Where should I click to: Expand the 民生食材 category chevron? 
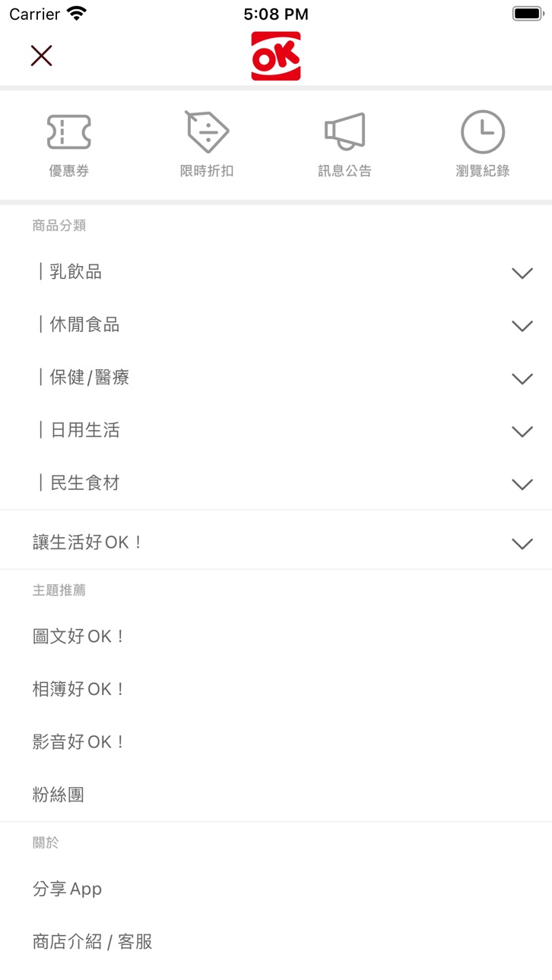tap(522, 485)
